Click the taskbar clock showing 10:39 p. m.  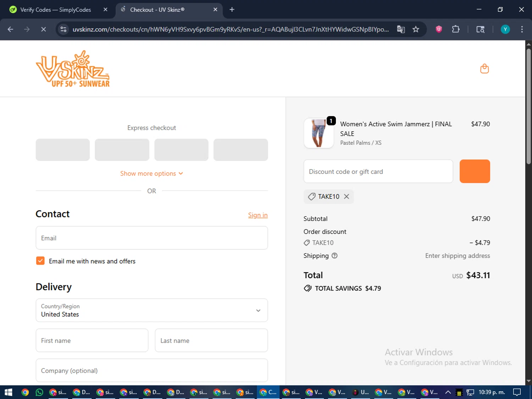click(492, 392)
